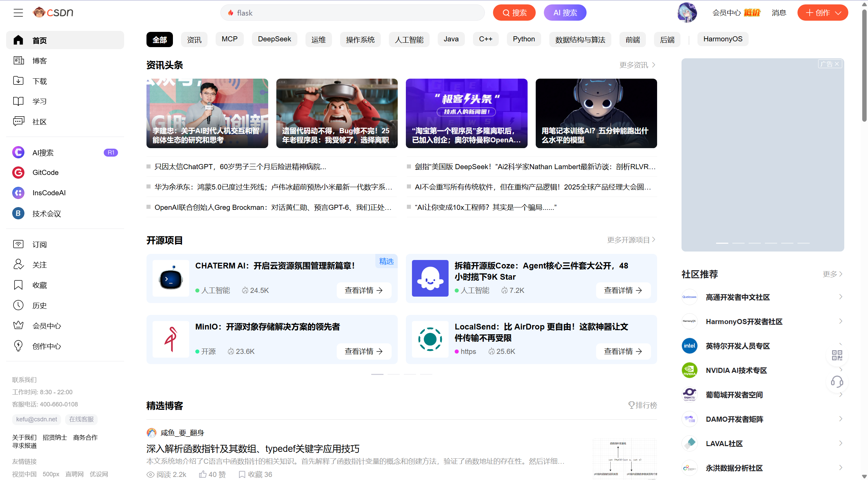Open the 订阅 subscription icon
The image size is (868, 480).
coord(18,244)
